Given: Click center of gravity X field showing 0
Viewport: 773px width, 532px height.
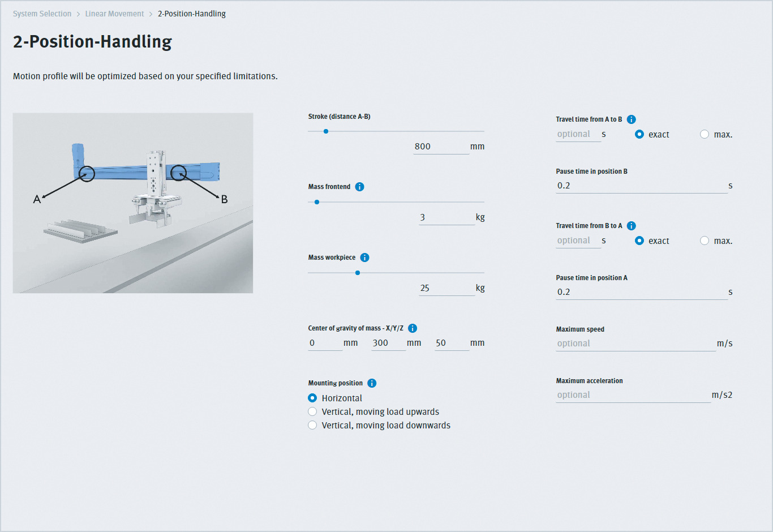Looking at the screenshot, I should click(x=325, y=343).
